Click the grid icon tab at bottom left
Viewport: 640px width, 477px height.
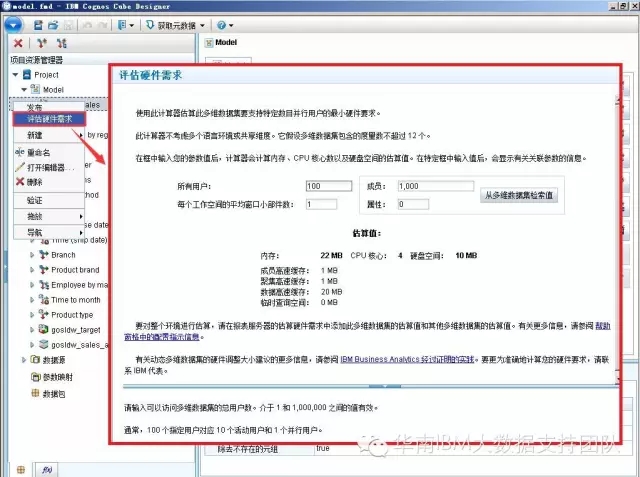pos(21,470)
